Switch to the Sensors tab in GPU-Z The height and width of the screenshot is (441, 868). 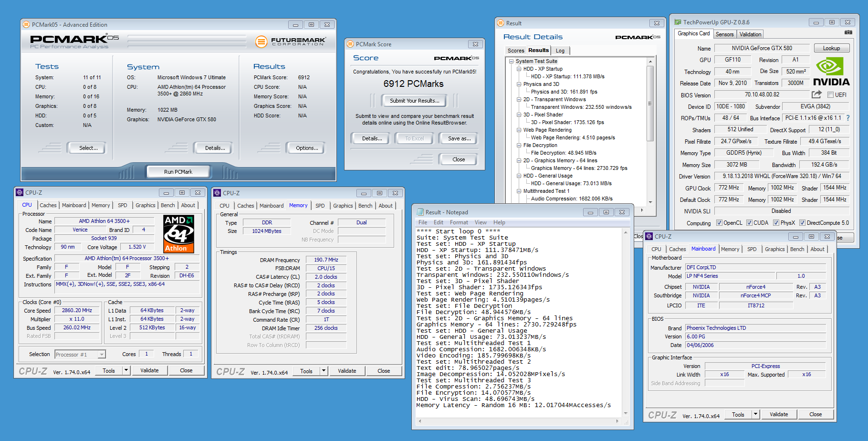[724, 34]
